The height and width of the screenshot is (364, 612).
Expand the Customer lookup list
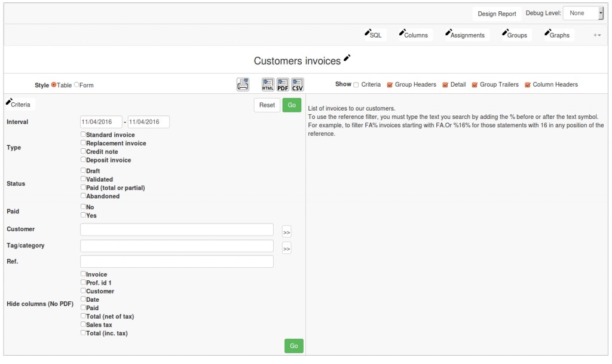coord(286,232)
